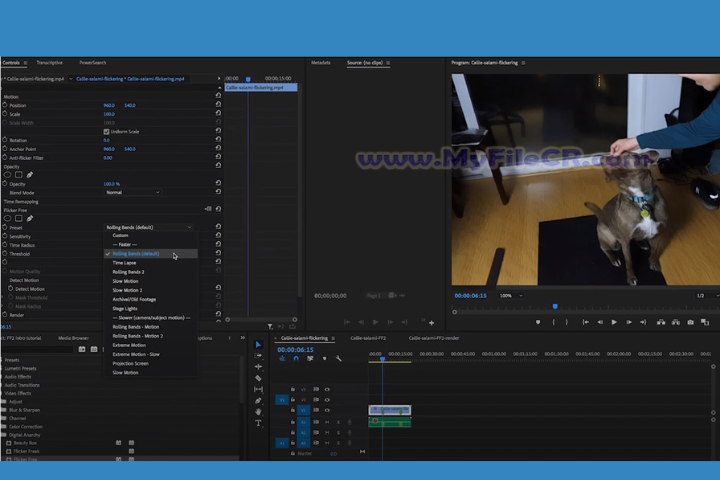720x480 pixels.
Task: Select the Selection tool arrow
Action: pyautogui.click(x=258, y=344)
